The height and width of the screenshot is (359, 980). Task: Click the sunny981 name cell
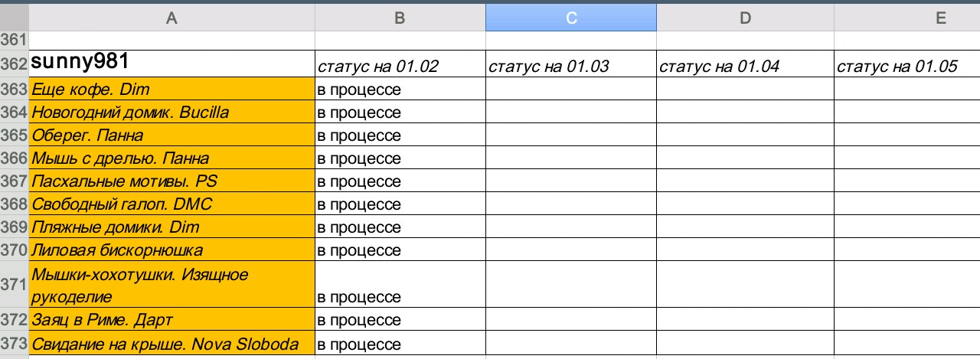point(171,63)
